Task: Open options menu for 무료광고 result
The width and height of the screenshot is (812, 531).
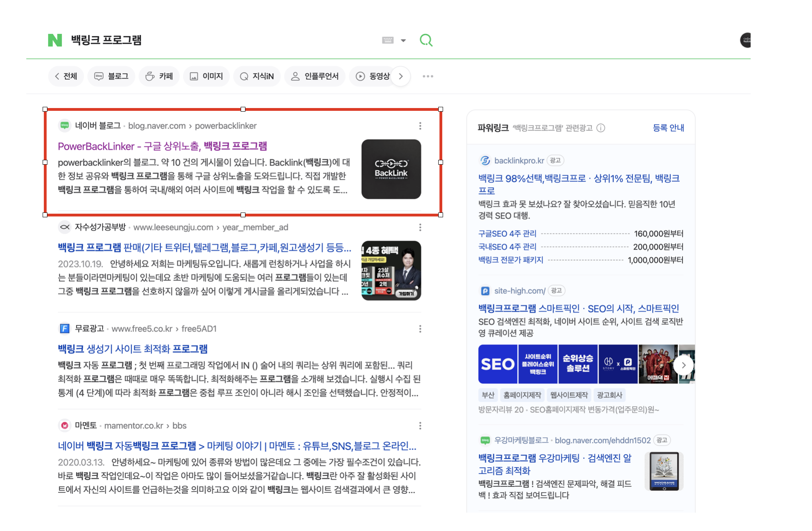Action: (x=420, y=329)
